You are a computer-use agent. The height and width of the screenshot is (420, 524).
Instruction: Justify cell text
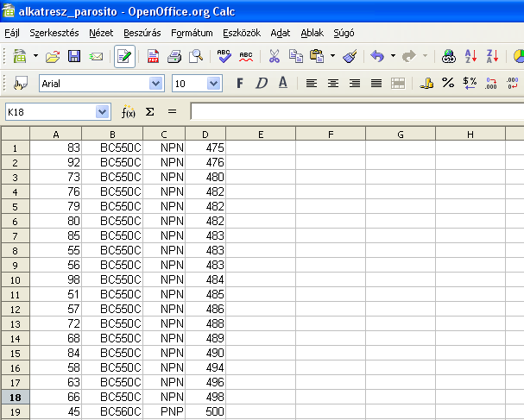[376, 83]
